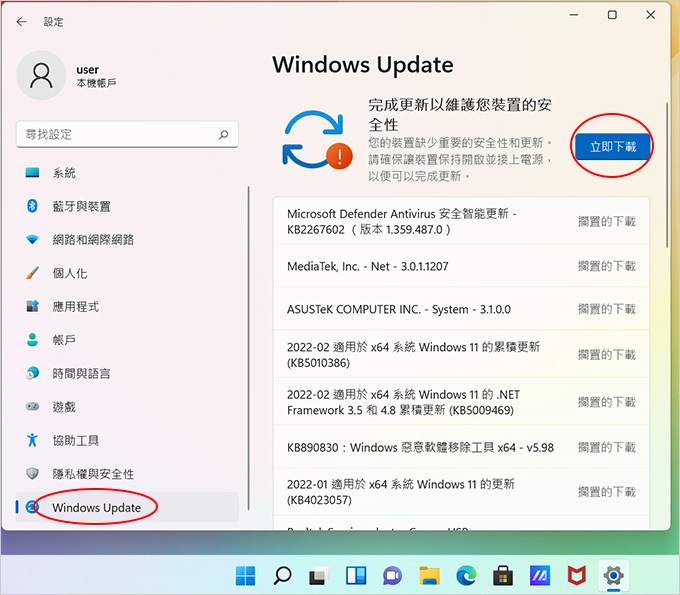Click the sidebar navigation scrollbar
680x595 pixels.
click(248, 348)
